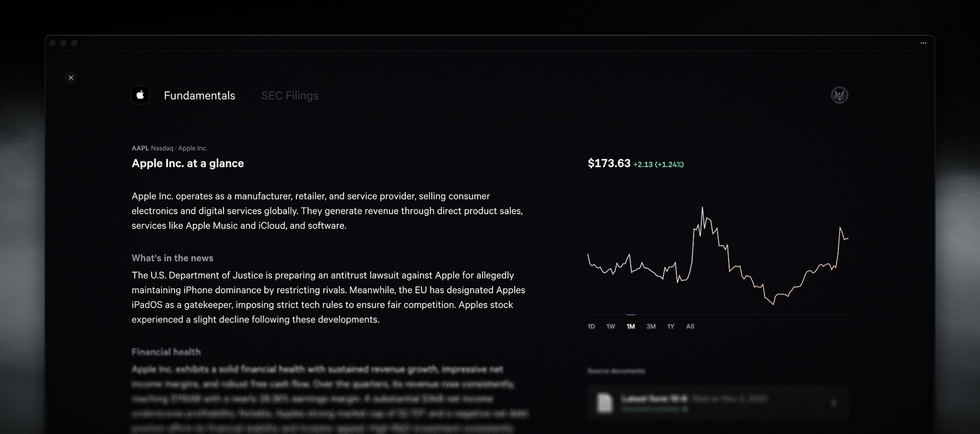
Task: Click the AAPL ticker label
Action: point(140,148)
